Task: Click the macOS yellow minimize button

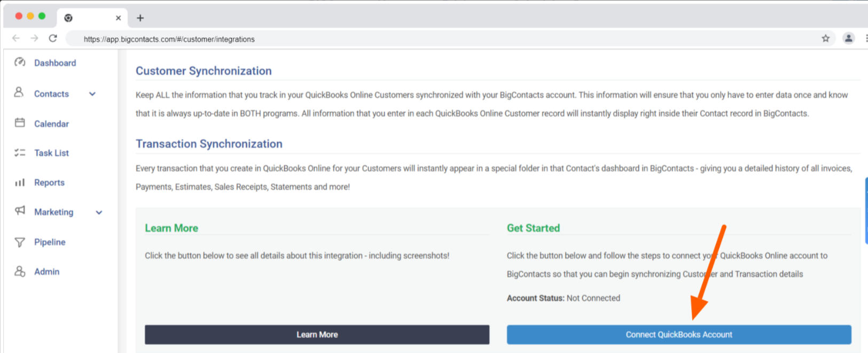Action: [30, 16]
